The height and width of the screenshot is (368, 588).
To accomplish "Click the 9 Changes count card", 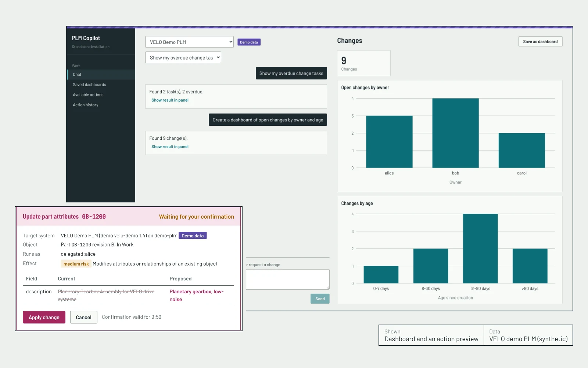I will point(364,63).
